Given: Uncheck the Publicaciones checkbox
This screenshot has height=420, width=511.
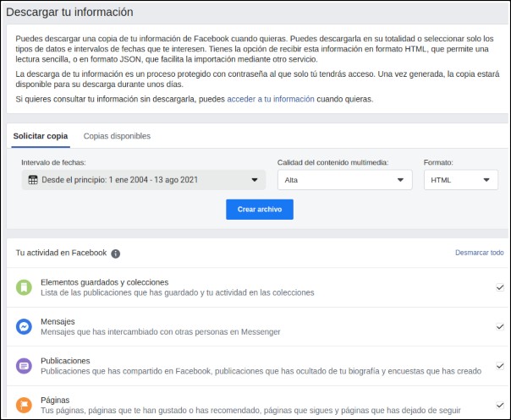Looking at the screenshot, I should tap(500, 366).
